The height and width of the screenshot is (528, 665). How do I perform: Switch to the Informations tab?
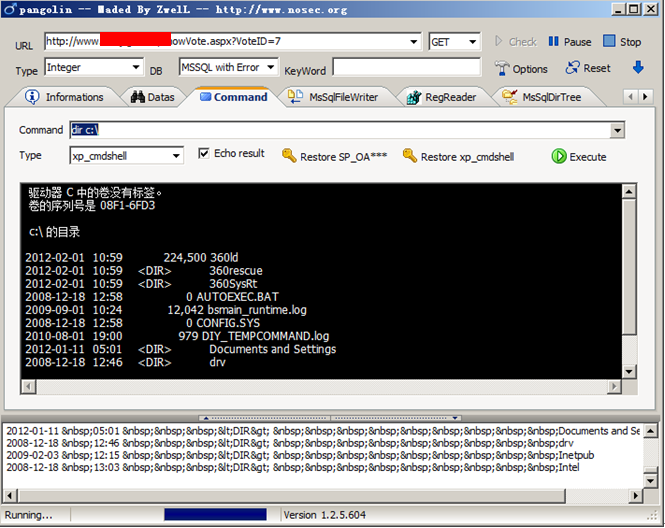(x=65, y=97)
